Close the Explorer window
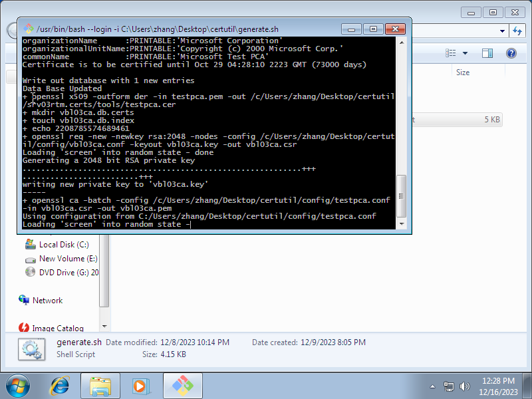 (x=515, y=13)
